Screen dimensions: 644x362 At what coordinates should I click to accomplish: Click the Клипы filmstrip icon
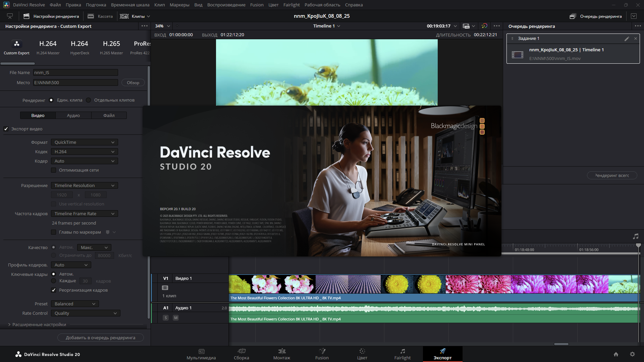pyautogui.click(x=124, y=16)
